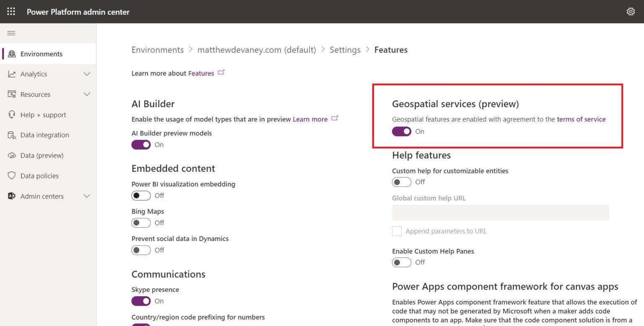Check the Append parameters to URL box

(x=397, y=231)
